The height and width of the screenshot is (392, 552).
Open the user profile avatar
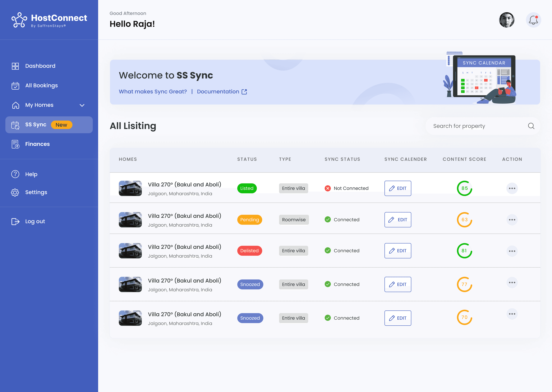[507, 20]
